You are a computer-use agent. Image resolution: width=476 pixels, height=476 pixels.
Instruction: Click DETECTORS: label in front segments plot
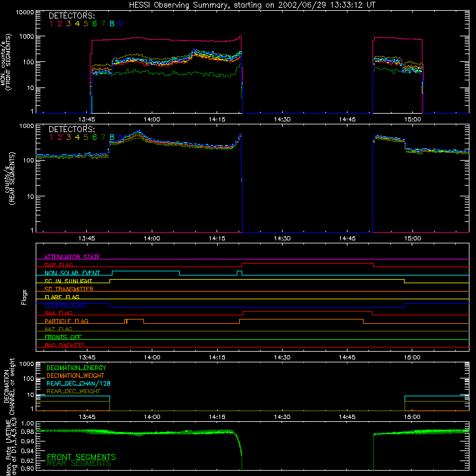[71, 15]
